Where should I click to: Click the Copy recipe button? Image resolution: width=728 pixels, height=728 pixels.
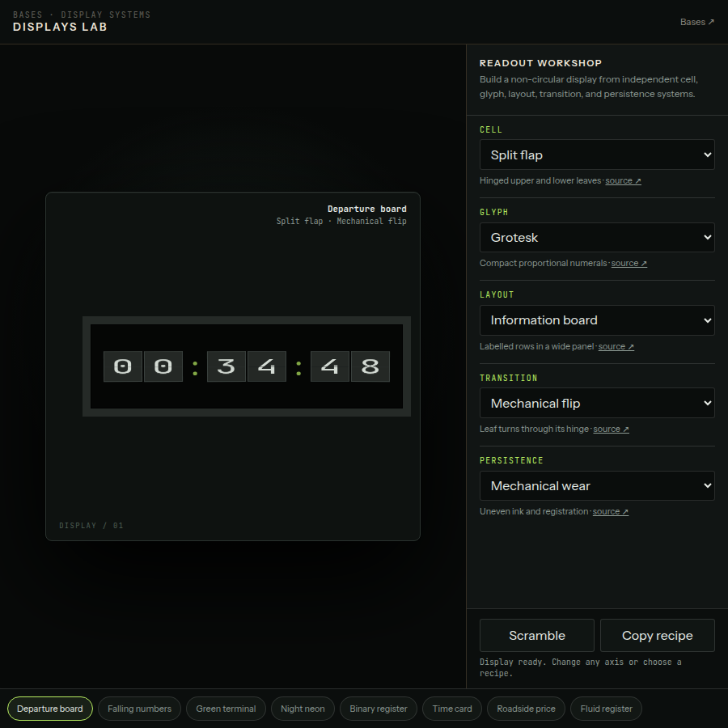click(x=657, y=635)
